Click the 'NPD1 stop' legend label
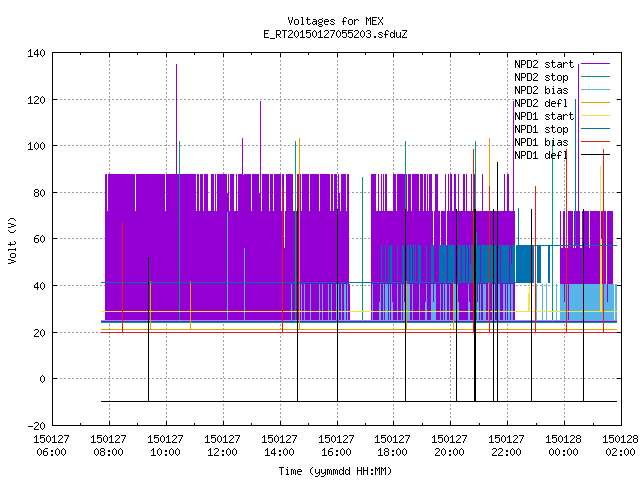 tap(541, 129)
